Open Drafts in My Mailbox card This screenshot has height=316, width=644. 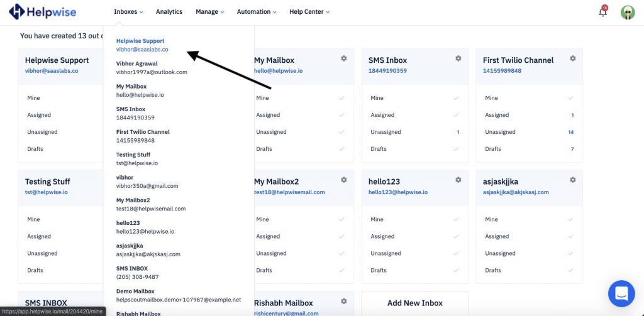tap(300, 149)
